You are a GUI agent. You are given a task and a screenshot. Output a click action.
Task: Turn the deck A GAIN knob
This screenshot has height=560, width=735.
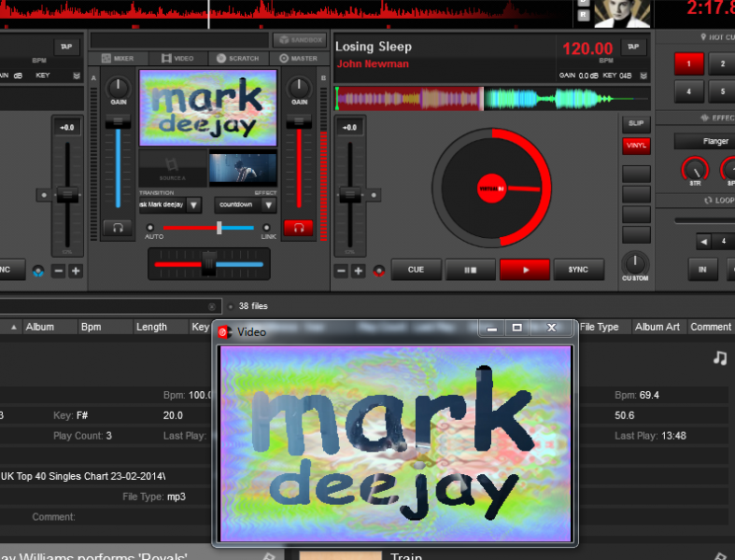(x=118, y=87)
